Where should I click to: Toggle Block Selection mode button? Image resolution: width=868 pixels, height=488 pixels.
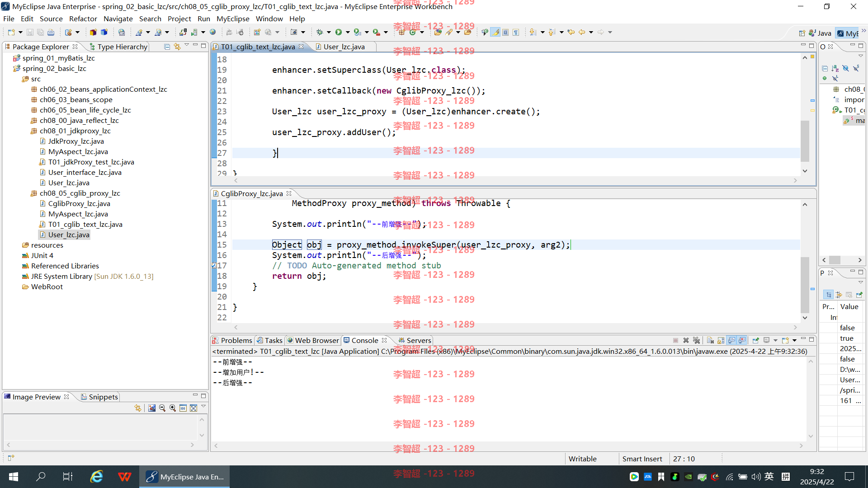505,32
